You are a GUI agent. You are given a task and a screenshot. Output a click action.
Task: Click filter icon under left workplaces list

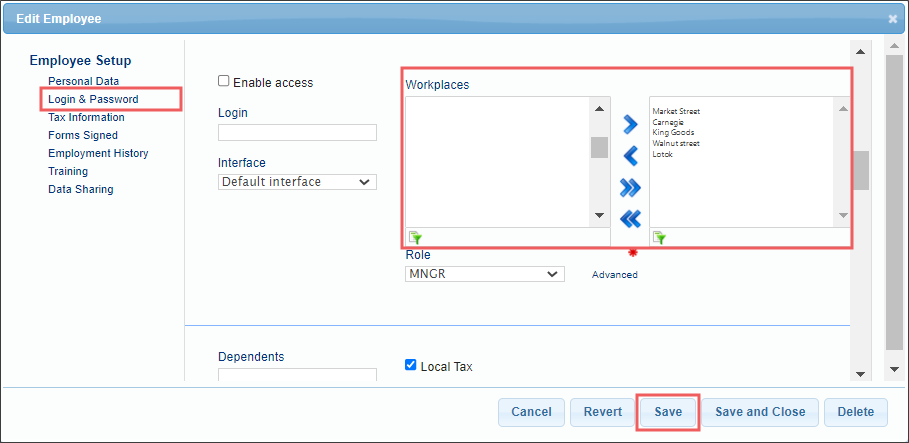coord(415,237)
